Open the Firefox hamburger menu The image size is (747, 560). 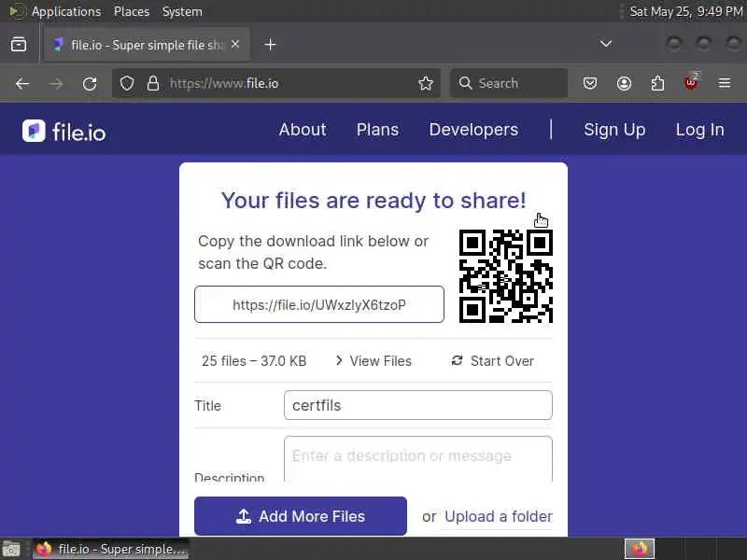click(725, 83)
